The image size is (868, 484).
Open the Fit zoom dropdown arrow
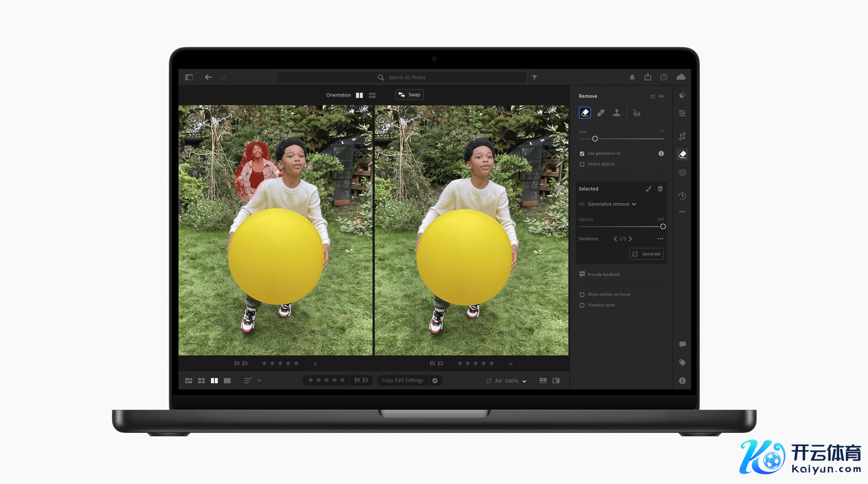pyautogui.click(x=524, y=381)
